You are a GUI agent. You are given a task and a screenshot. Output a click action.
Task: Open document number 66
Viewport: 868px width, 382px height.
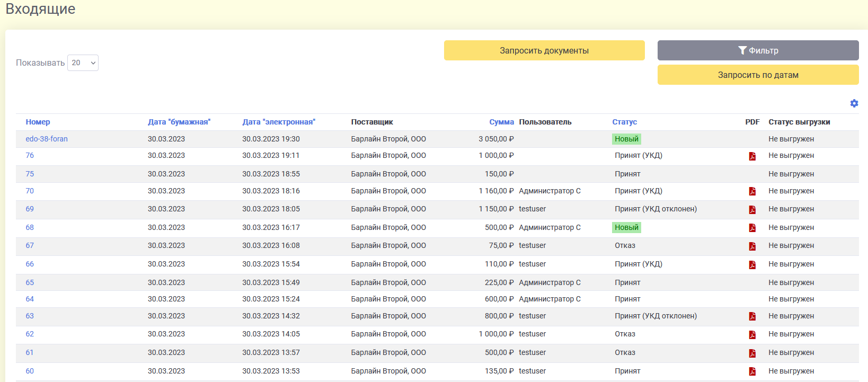30,264
